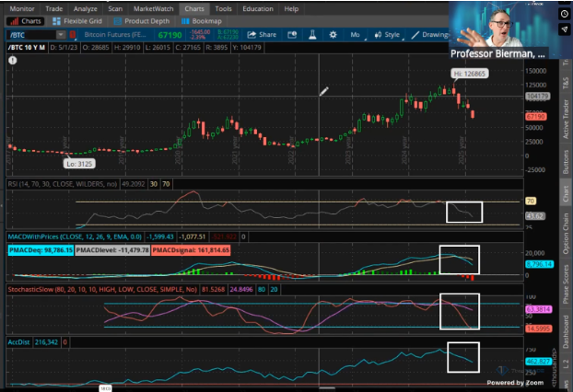Click the Share button
The image size is (573, 392).
[x=262, y=35]
